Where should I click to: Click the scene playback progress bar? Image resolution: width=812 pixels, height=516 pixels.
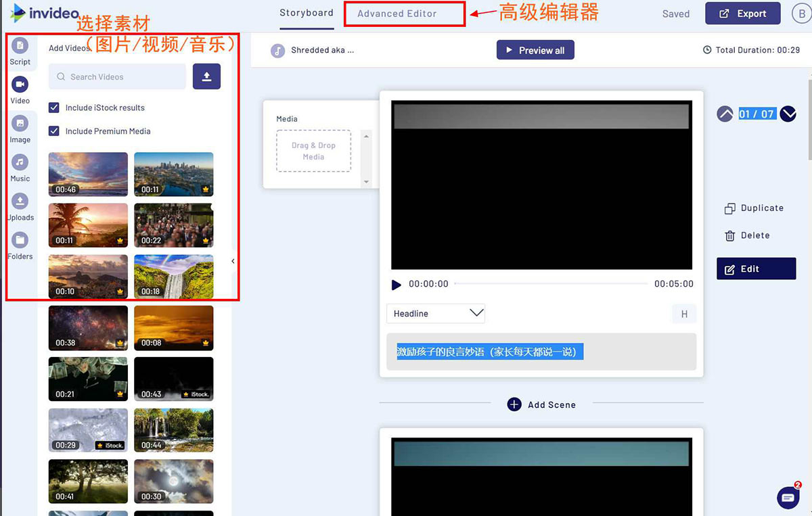coord(551,284)
